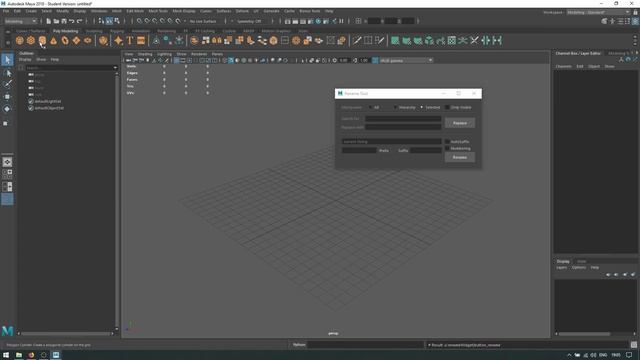Create a polygon disc from the shelf
The height and width of the screenshot is (360, 640).
click(88, 40)
